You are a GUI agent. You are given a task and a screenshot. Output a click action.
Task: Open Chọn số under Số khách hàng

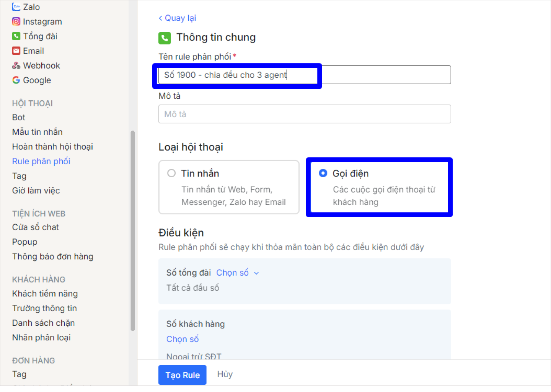183,339
